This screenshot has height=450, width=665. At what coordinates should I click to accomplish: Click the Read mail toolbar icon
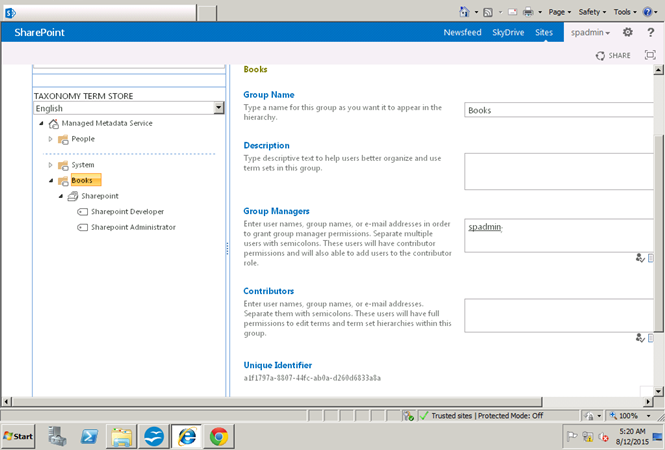coord(512,12)
